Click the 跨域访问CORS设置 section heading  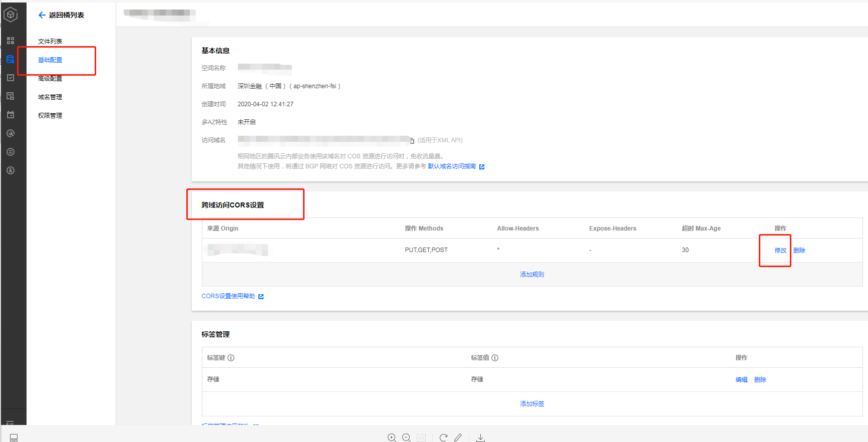point(232,205)
